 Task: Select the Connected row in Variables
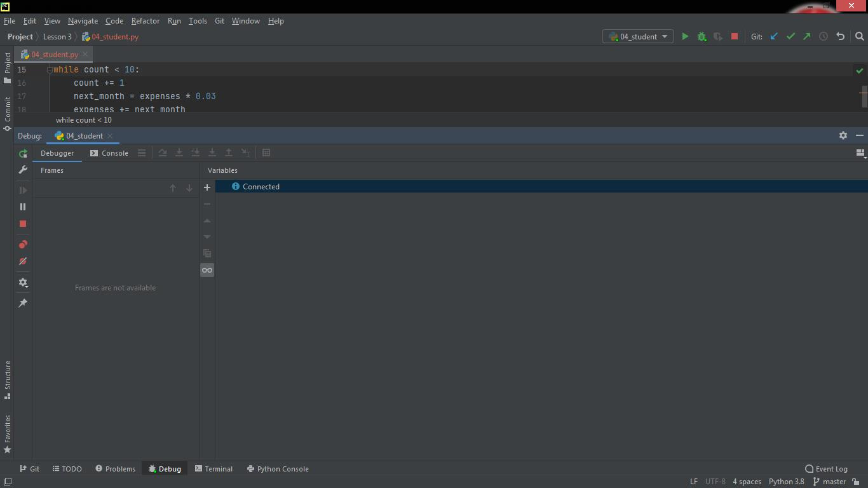541,187
